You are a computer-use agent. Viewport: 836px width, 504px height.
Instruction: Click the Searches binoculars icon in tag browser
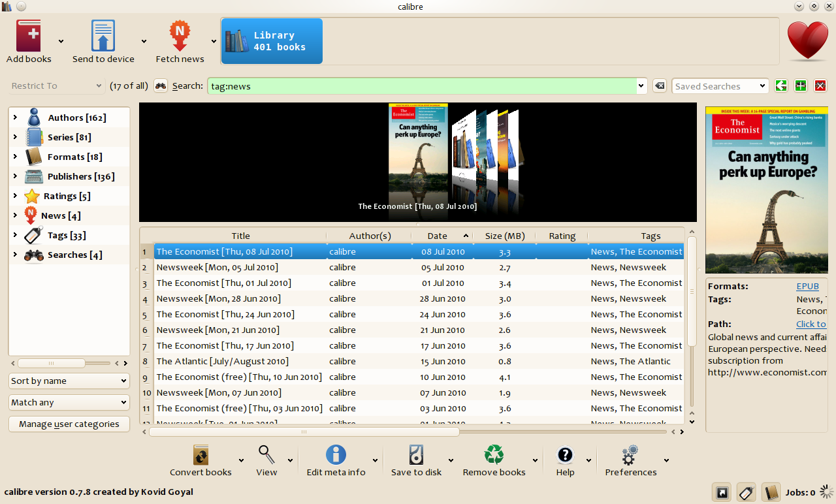34,255
